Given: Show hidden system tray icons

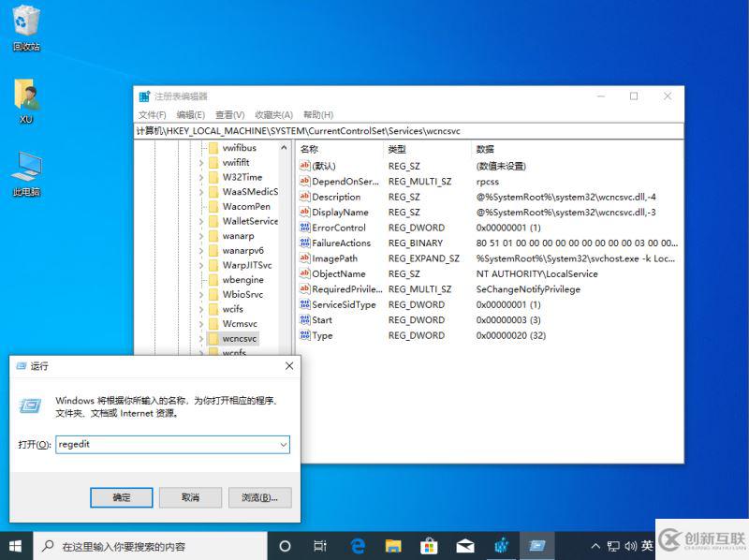Looking at the screenshot, I should coord(595,546).
